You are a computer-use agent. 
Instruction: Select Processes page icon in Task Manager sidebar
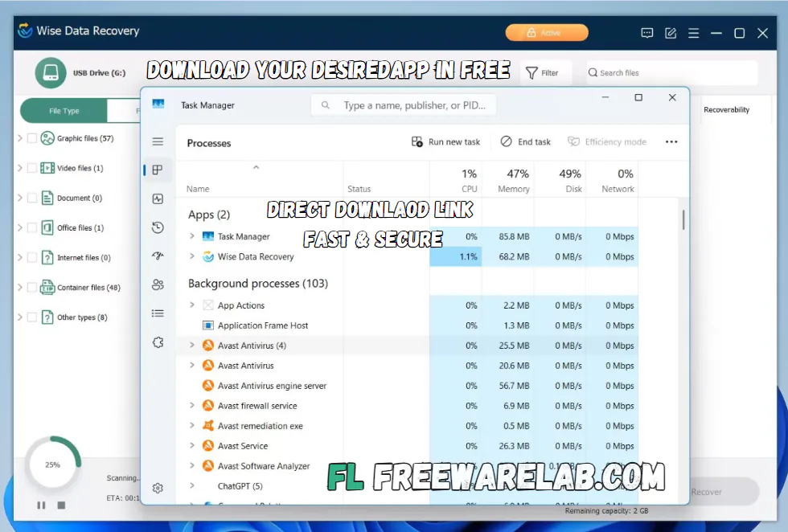coord(158,170)
